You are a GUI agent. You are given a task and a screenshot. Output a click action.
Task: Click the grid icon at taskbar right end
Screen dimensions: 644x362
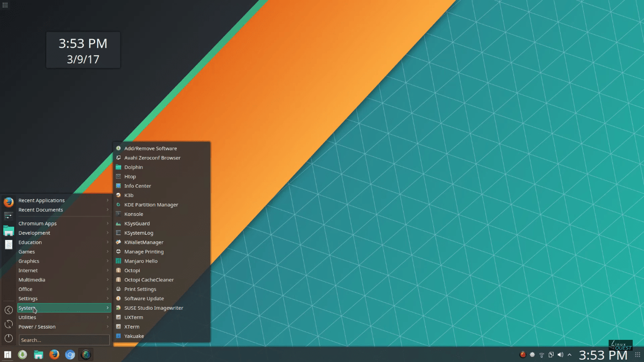[x=637, y=354]
